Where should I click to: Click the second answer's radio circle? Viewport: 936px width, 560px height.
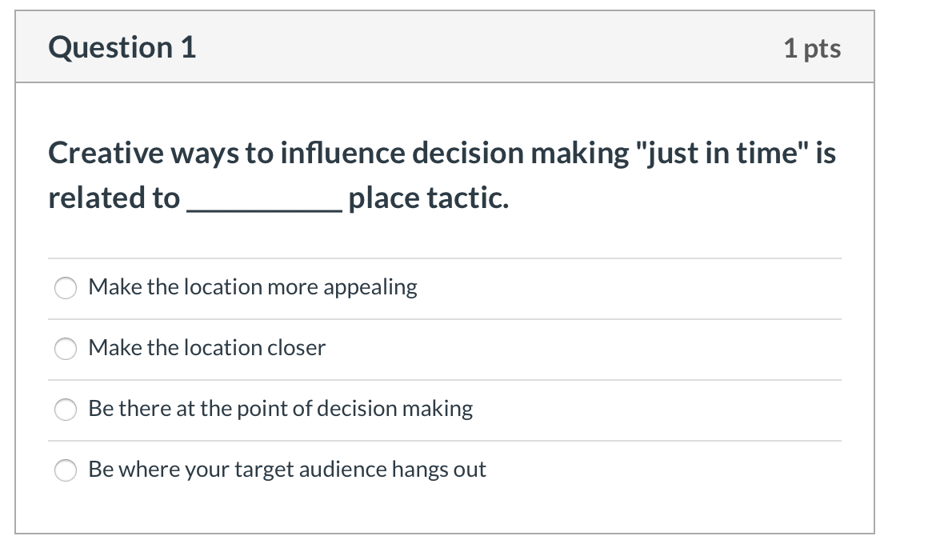pos(66,348)
